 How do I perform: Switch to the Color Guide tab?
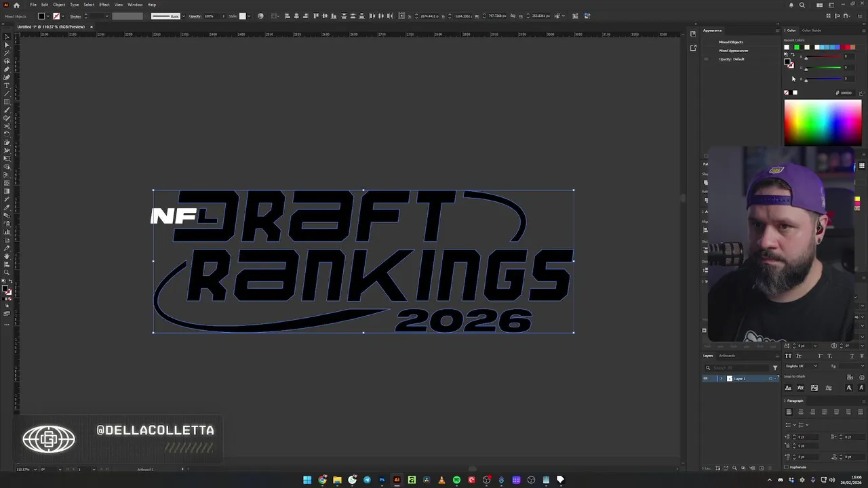811,30
